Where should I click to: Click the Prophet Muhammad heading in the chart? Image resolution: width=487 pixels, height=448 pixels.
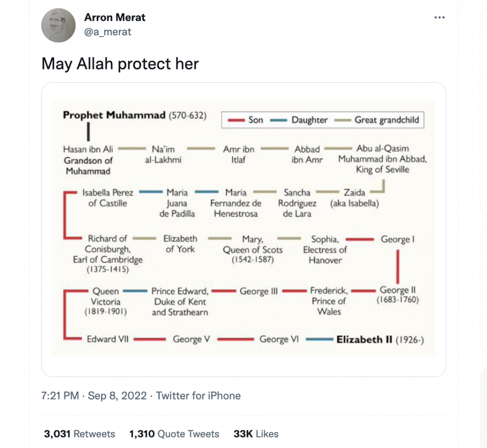point(114,115)
